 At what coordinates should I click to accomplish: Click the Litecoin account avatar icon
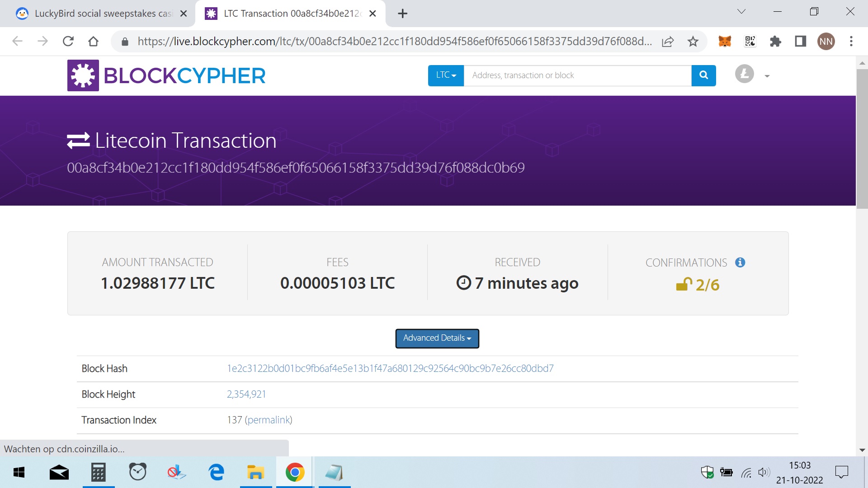(744, 74)
